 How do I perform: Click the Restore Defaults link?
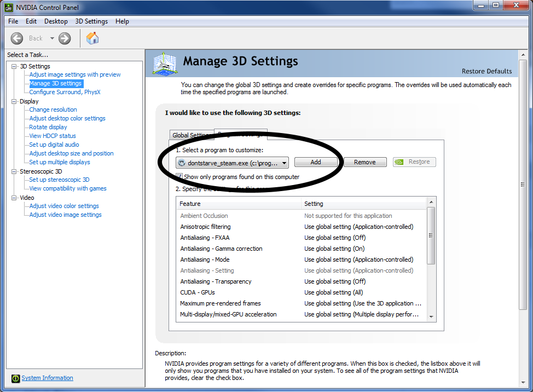click(486, 71)
